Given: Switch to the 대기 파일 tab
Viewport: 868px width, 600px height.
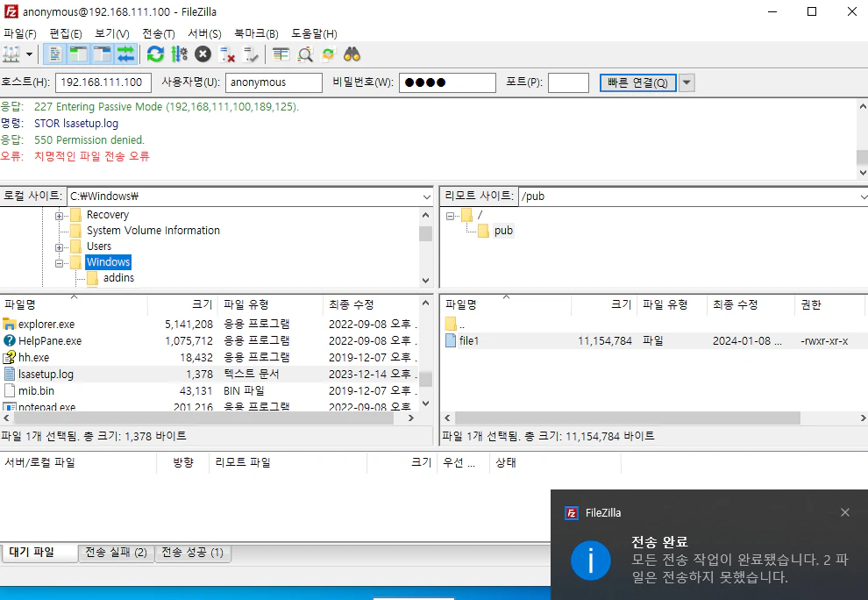Looking at the screenshot, I should 39,553.
